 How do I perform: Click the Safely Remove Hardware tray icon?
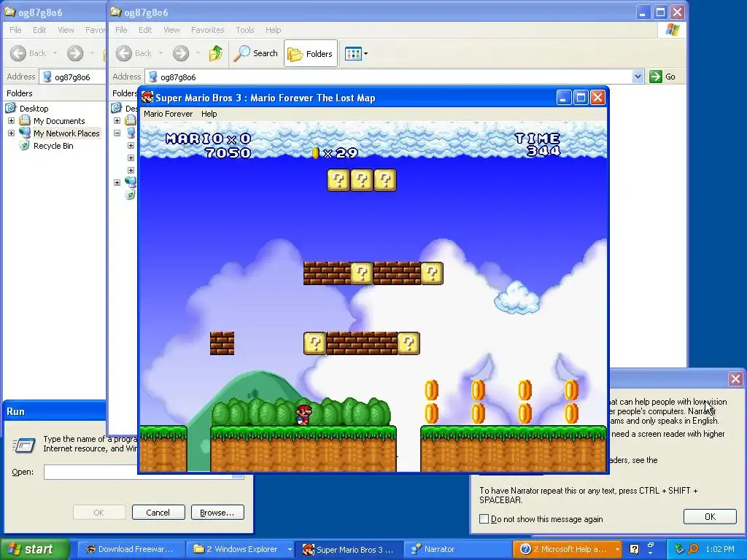(679, 549)
